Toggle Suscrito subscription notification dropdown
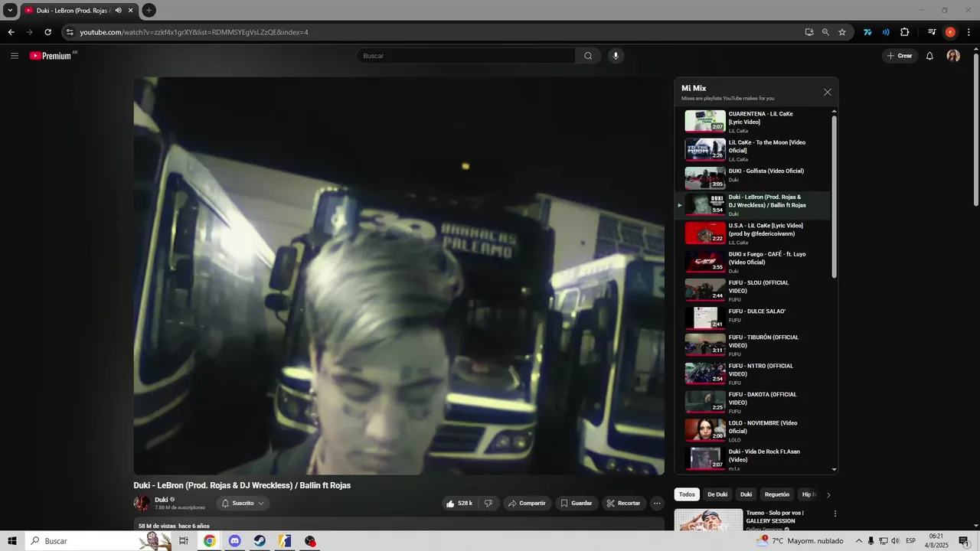This screenshot has width=980, height=551. tap(243, 504)
